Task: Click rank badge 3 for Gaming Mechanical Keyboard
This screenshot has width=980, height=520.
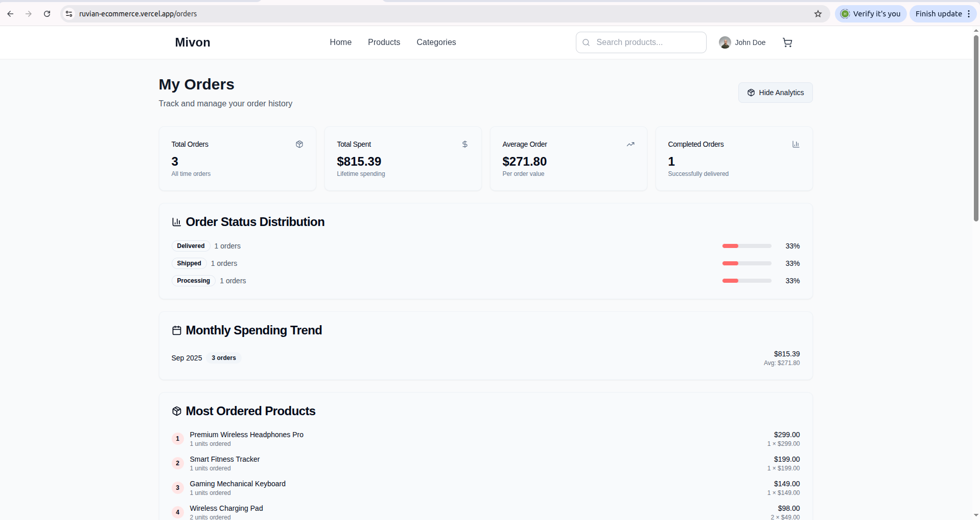Action: point(178,488)
